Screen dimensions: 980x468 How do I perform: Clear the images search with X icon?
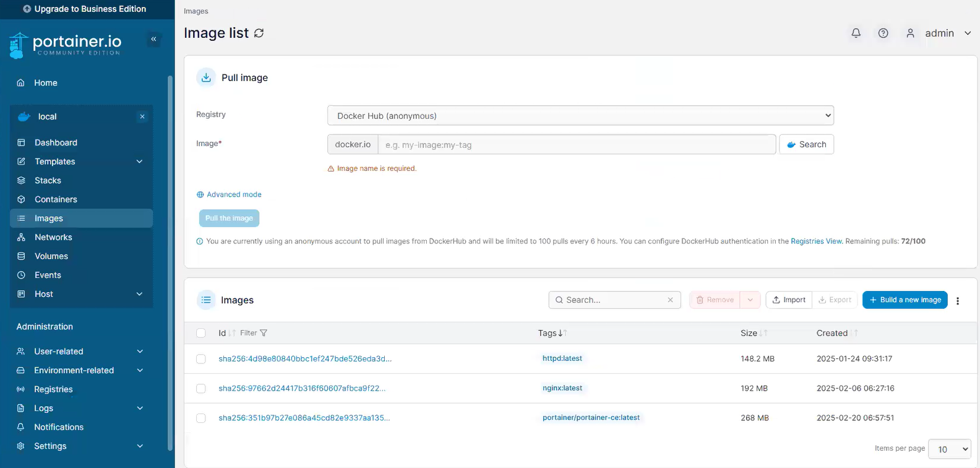(670, 300)
